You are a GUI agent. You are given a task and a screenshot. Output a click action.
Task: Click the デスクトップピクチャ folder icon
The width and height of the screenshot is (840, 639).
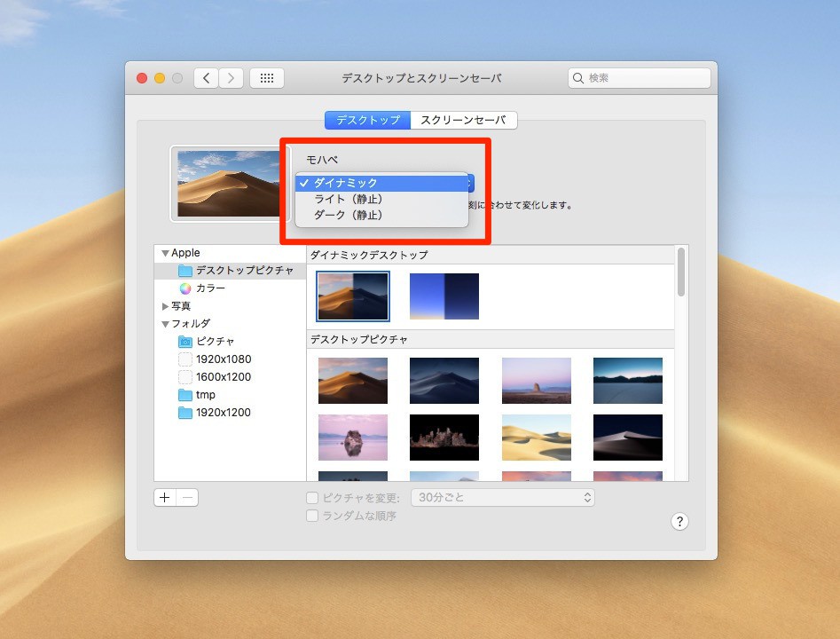point(184,271)
